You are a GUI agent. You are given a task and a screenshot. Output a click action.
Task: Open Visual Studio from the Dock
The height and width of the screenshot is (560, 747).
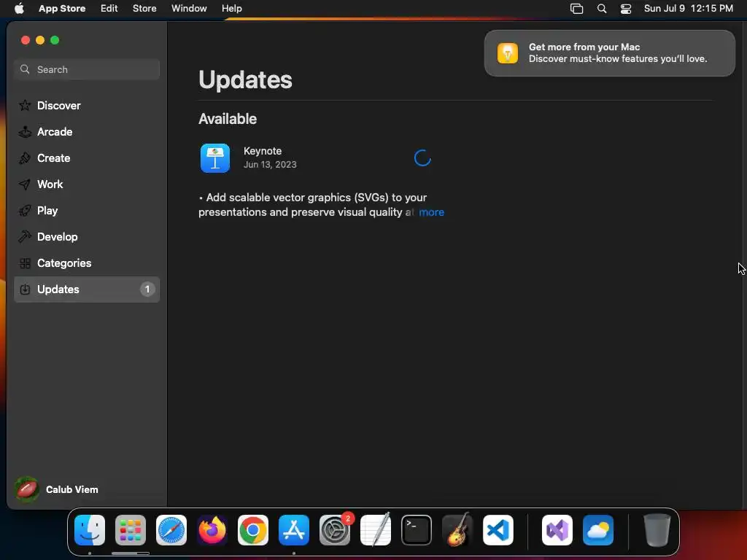[x=557, y=530]
